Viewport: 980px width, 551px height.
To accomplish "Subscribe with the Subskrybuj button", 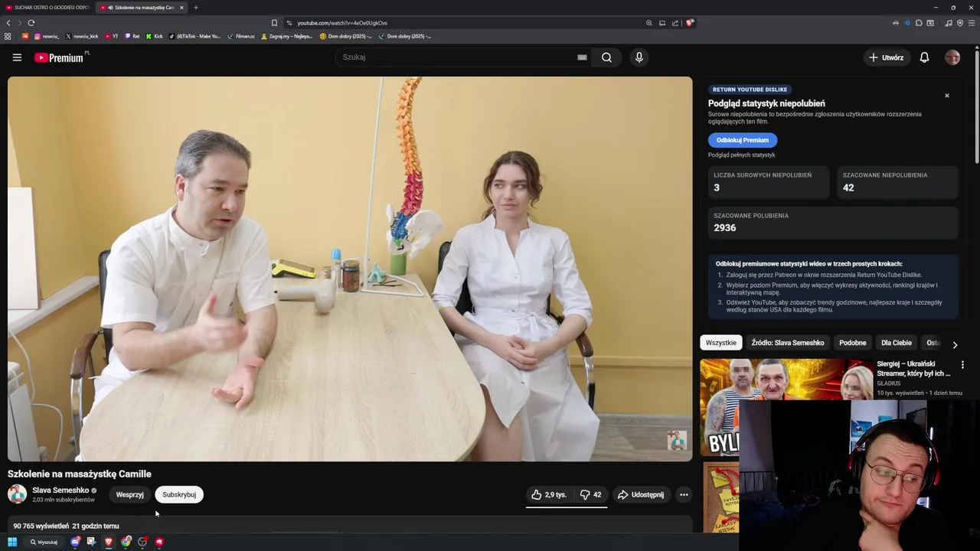I will tap(179, 494).
